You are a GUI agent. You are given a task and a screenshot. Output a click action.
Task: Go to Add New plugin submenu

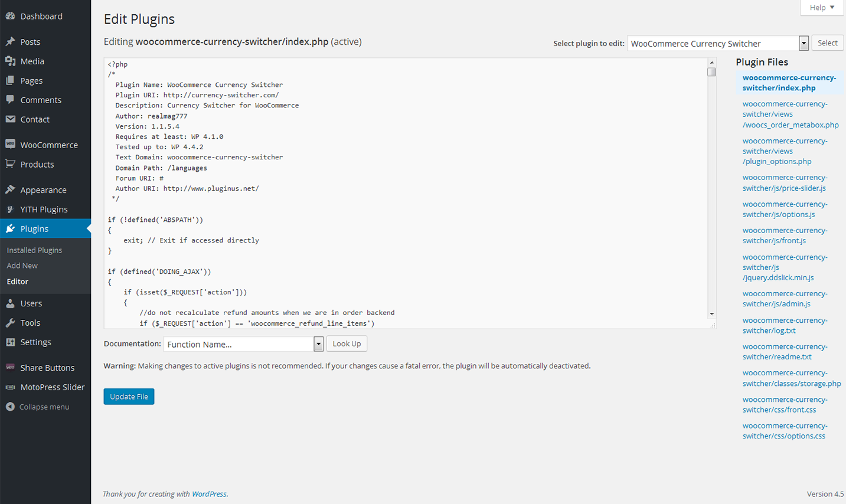coord(22,266)
